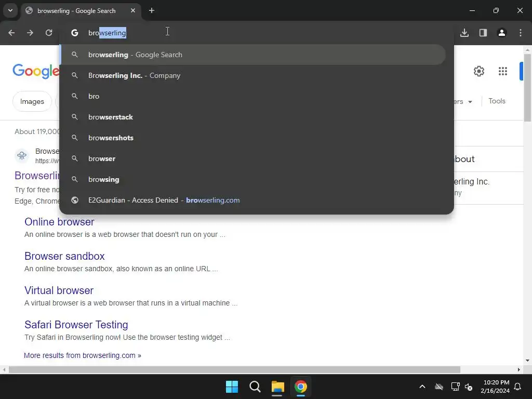Go back to the previous page
This screenshot has height=399, width=532.
pyautogui.click(x=11, y=33)
